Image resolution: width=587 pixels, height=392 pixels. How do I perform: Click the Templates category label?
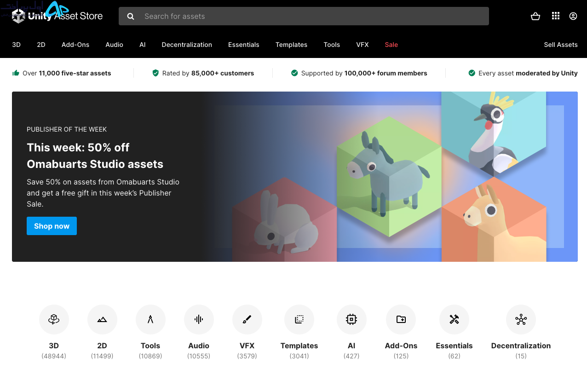pos(299,346)
